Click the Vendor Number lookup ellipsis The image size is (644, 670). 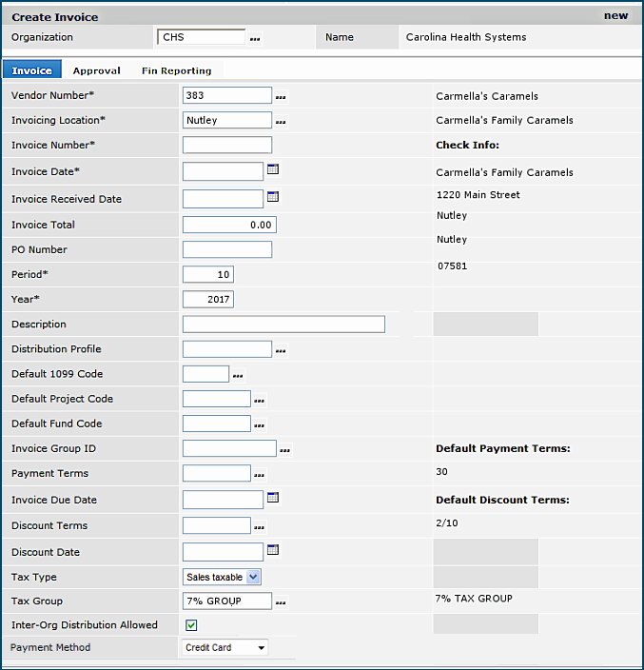tap(281, 97)
